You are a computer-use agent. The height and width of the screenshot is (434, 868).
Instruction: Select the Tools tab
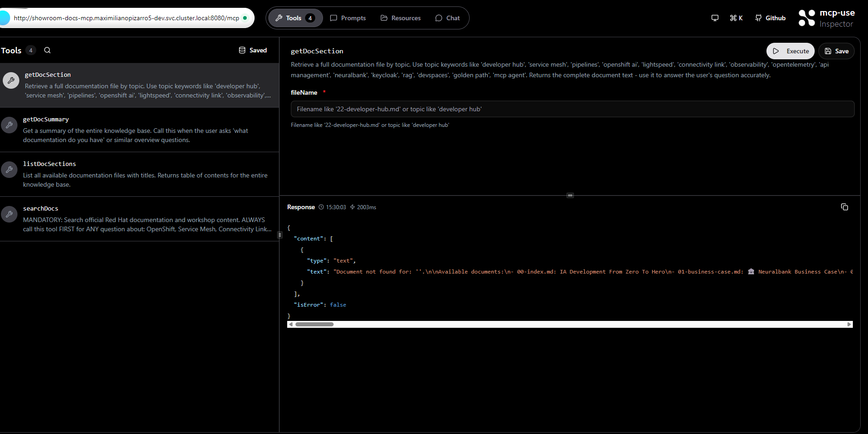tap(294, 18)
